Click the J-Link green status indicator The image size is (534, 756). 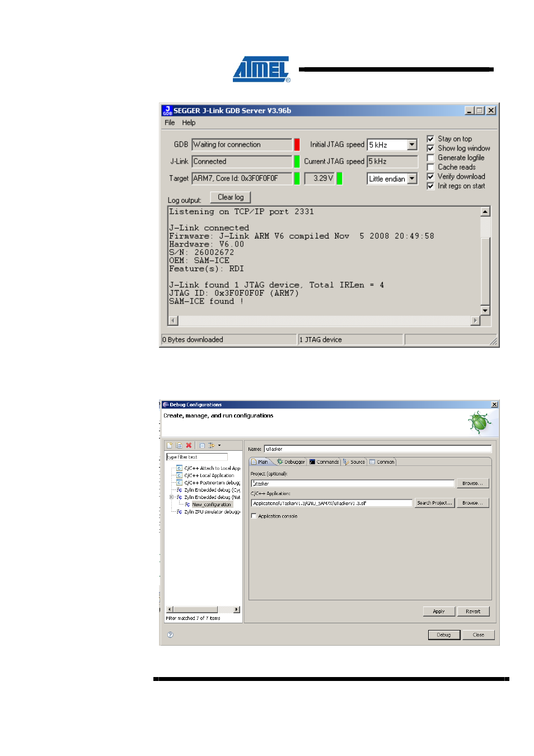point(297,161)
